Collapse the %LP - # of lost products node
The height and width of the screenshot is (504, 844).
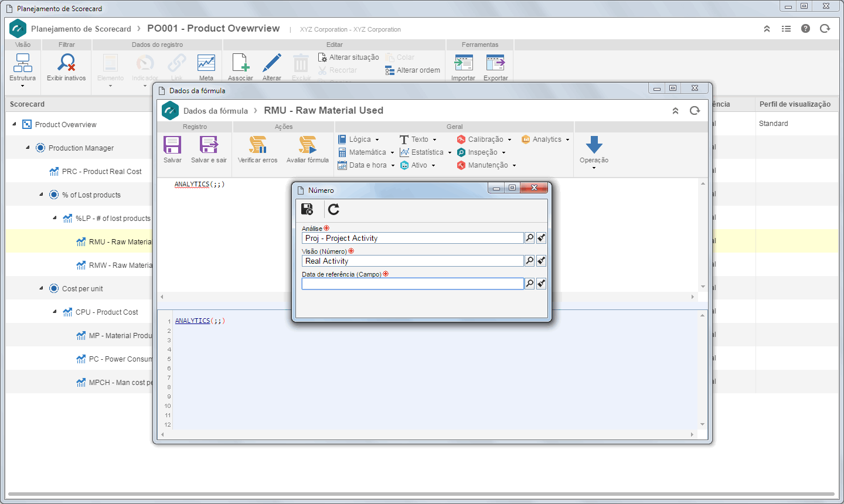tap(55, 218)
